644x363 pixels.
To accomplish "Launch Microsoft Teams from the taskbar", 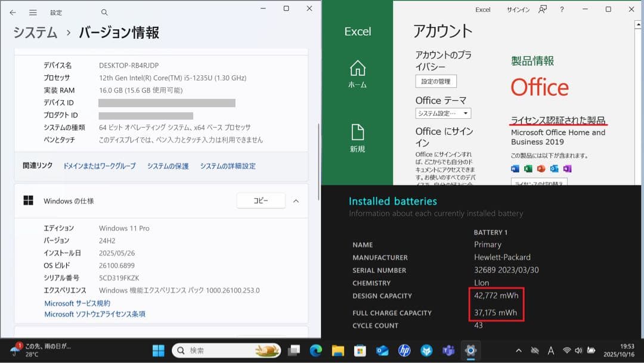I will (449, 350).
